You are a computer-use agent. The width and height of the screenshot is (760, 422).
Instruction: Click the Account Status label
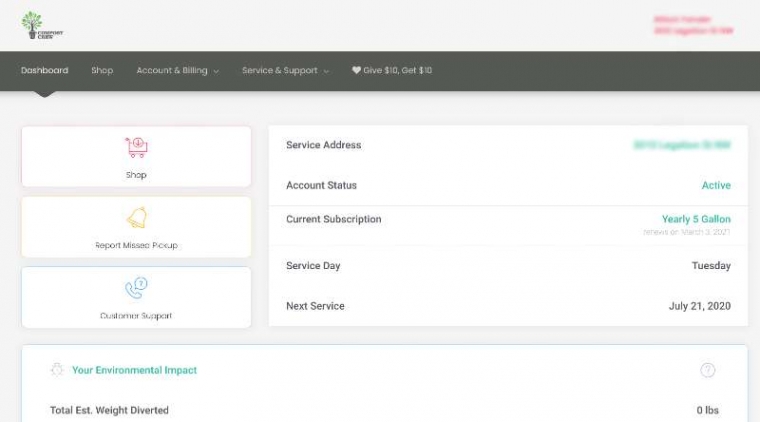point(321,185)
